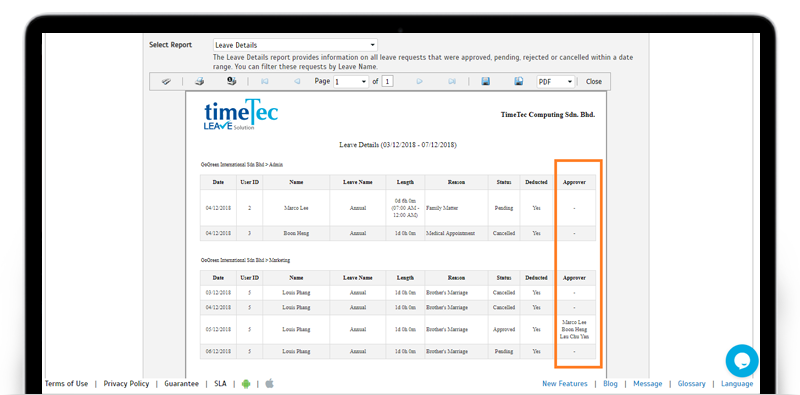The width and height of the screenshot is (800, 395).
Task: Click the Apple app icon in footer
Action: pyautogui.click(x=269, y=383)
